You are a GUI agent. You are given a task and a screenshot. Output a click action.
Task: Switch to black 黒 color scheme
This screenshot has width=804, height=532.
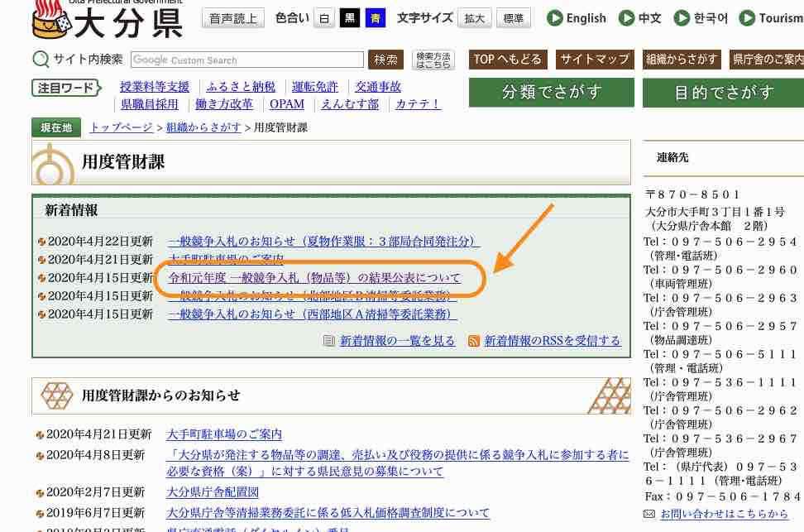pos(350,18)
